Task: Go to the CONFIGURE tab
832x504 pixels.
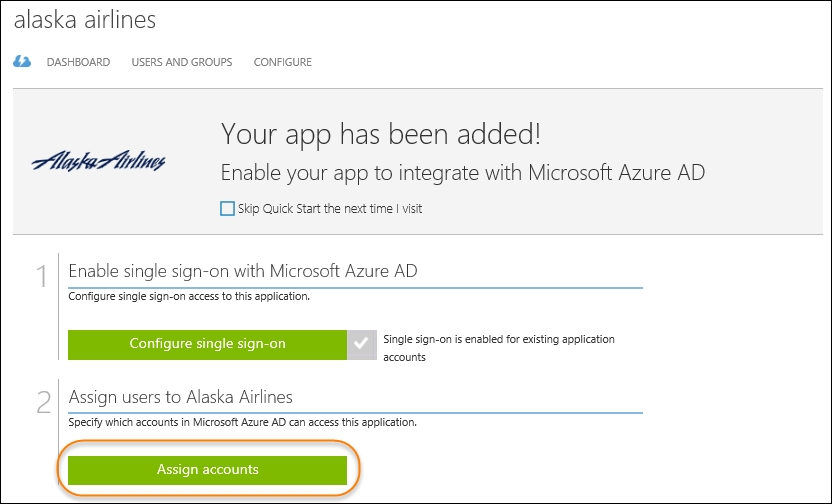Action: point(283,62)
